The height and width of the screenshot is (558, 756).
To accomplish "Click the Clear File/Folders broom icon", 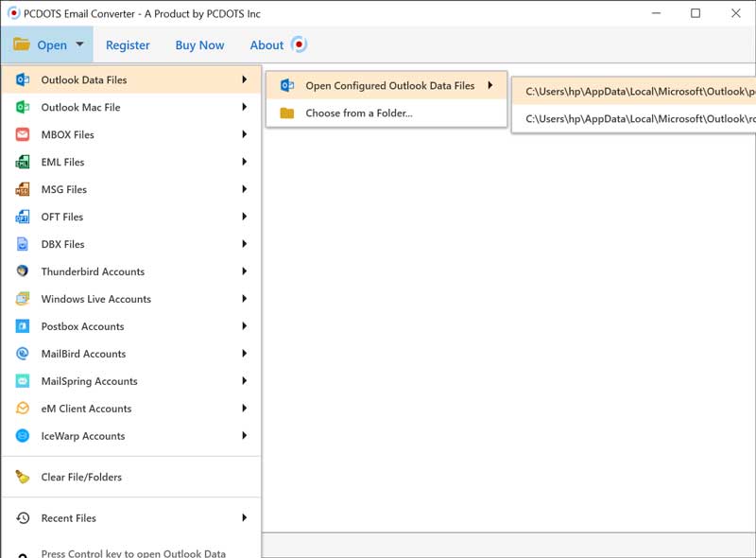I will click(x=22, y=477).
